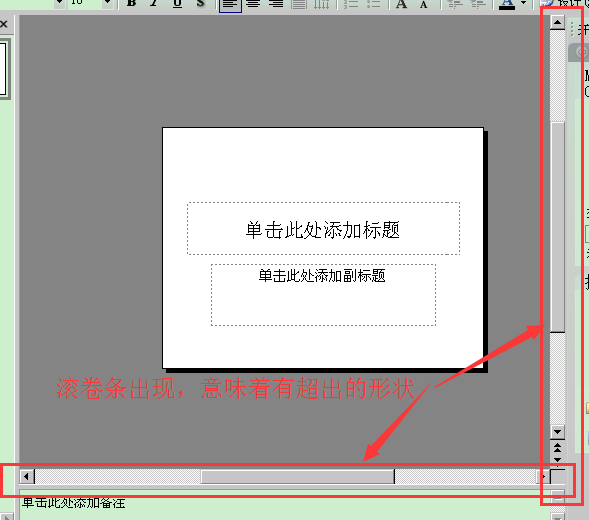Align text right
This screenshot has height=520, width=589.
[277, 4]
